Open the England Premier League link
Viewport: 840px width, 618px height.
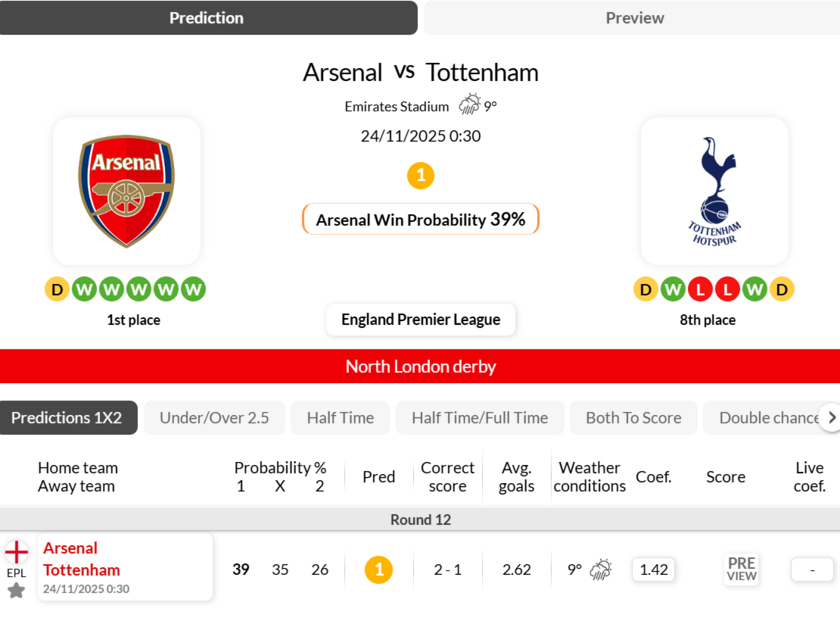click(420, 320)
